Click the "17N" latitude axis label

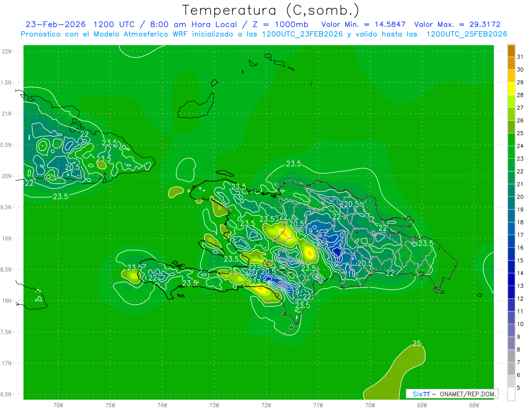(x=7, y=363)
